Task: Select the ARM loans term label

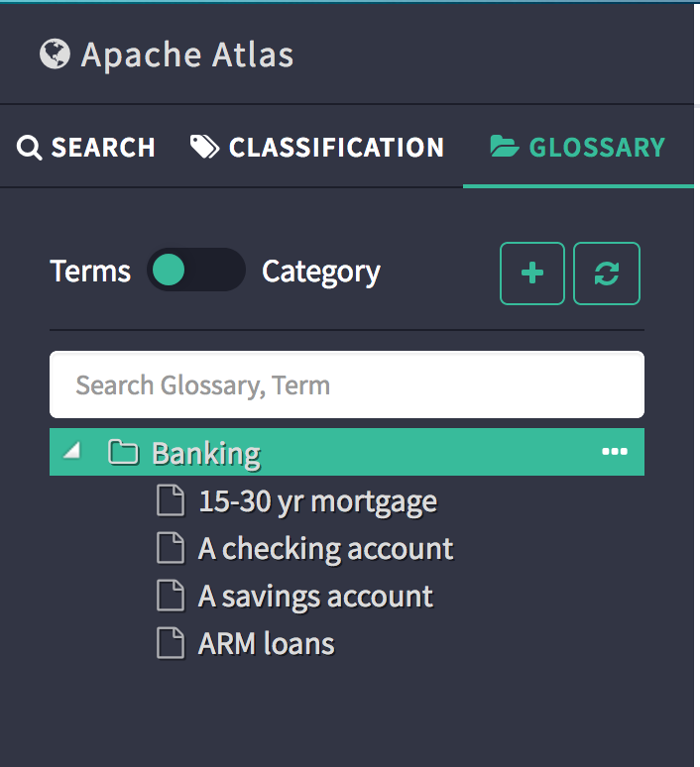Action: [266, 644]
